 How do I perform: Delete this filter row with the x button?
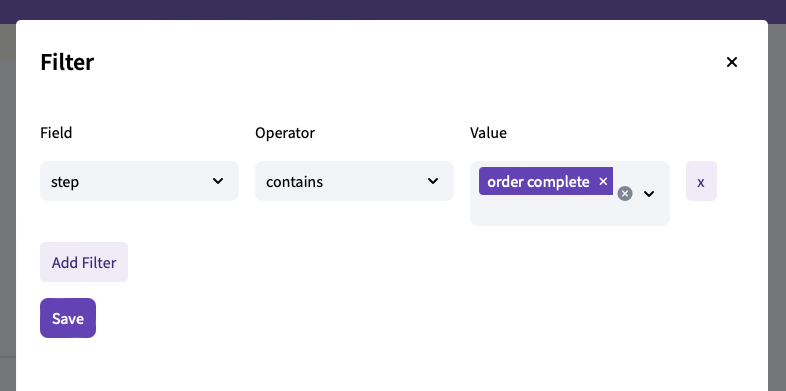click(701, 181)
